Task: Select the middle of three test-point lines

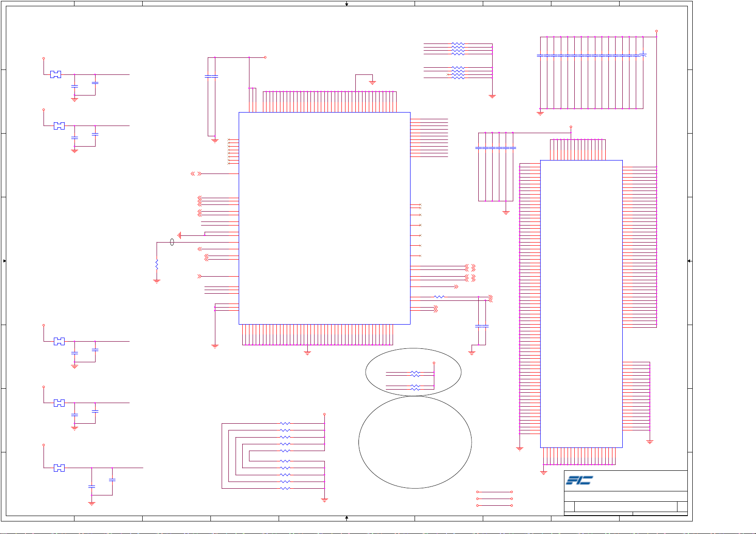Action: tap(494, 499)
